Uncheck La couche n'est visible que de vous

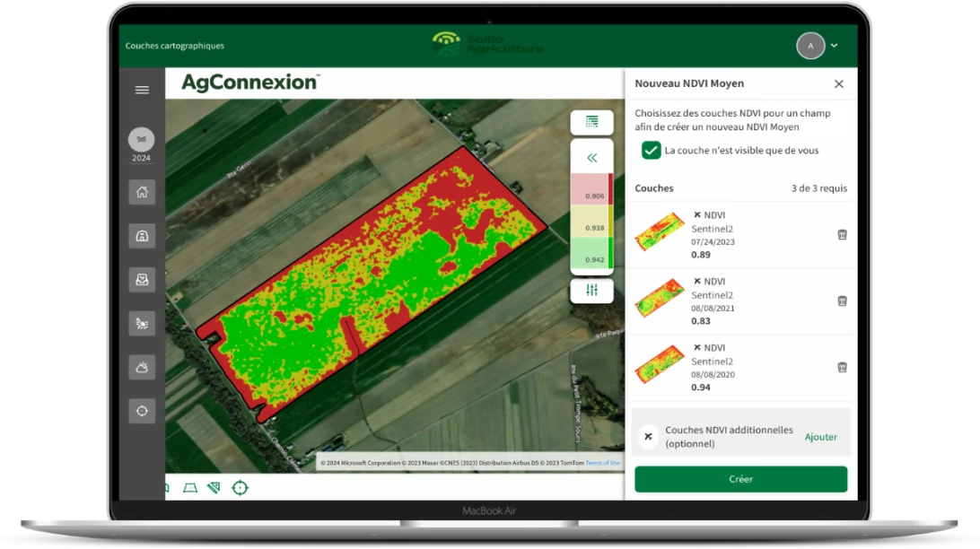pos(651,151)
